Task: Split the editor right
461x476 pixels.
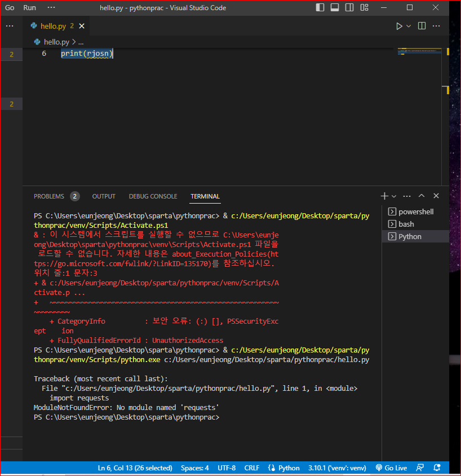Action: [x=422, y=26]
